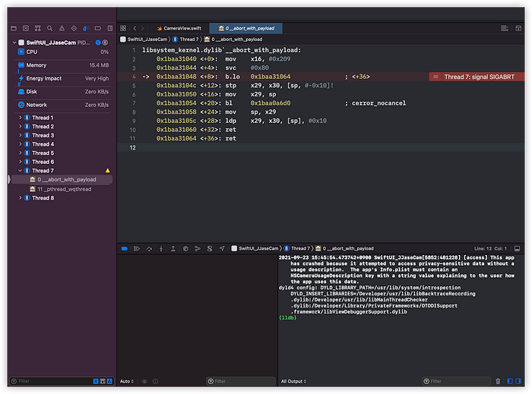532x394 pixels.
Task: Toggle the variables view pane button
Action: tap(510, 381)
